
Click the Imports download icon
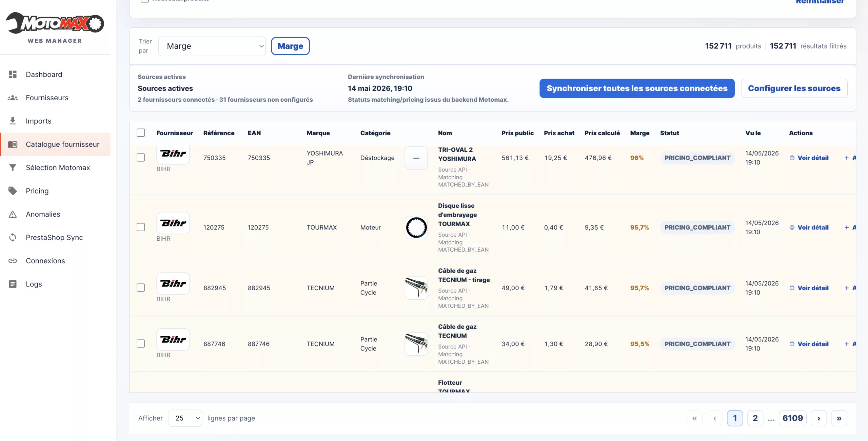[x=13, y=121]
